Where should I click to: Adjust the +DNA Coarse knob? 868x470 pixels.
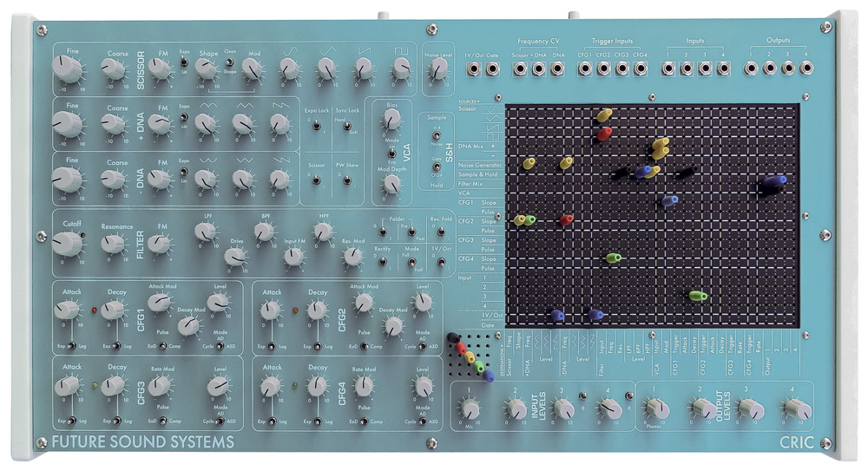tap(114, 124)
